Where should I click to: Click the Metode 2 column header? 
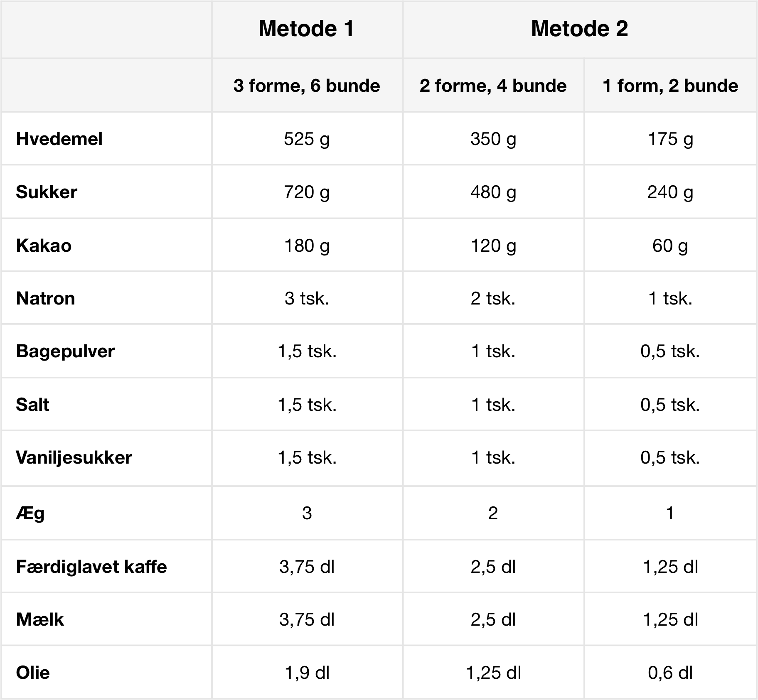579,29
